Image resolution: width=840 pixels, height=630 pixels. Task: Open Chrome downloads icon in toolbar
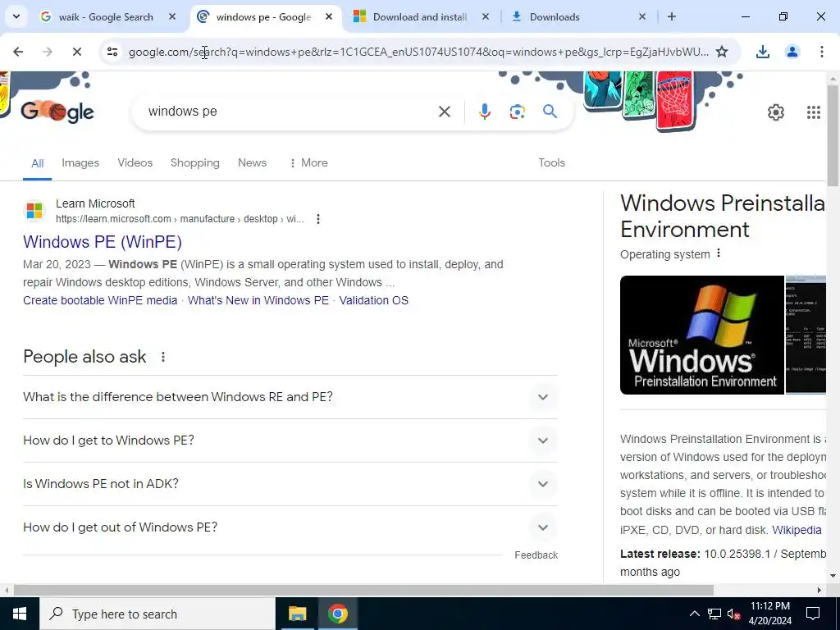[762, 52]
